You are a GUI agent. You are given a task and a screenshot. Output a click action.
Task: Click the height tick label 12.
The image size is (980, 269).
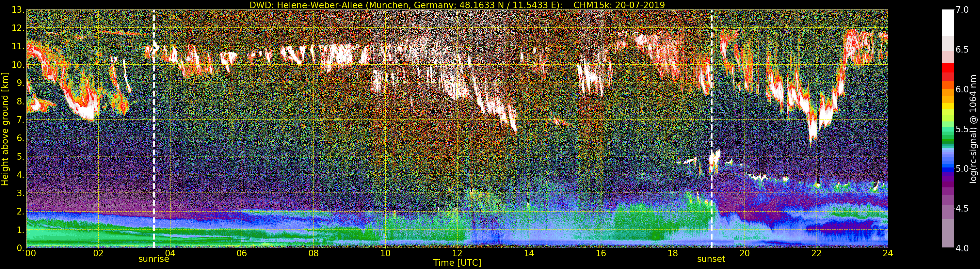pos(18,28)
